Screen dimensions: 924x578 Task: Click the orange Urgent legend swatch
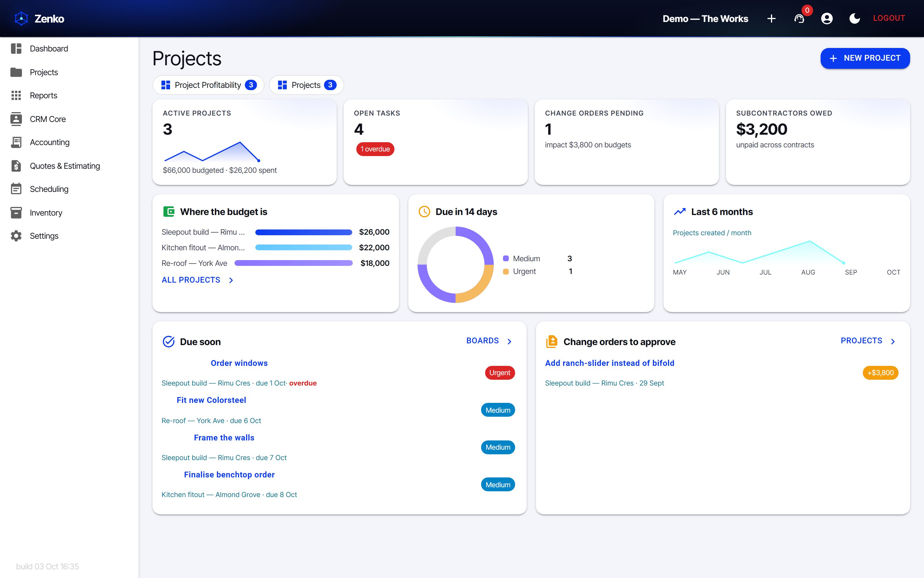point(506,271)
